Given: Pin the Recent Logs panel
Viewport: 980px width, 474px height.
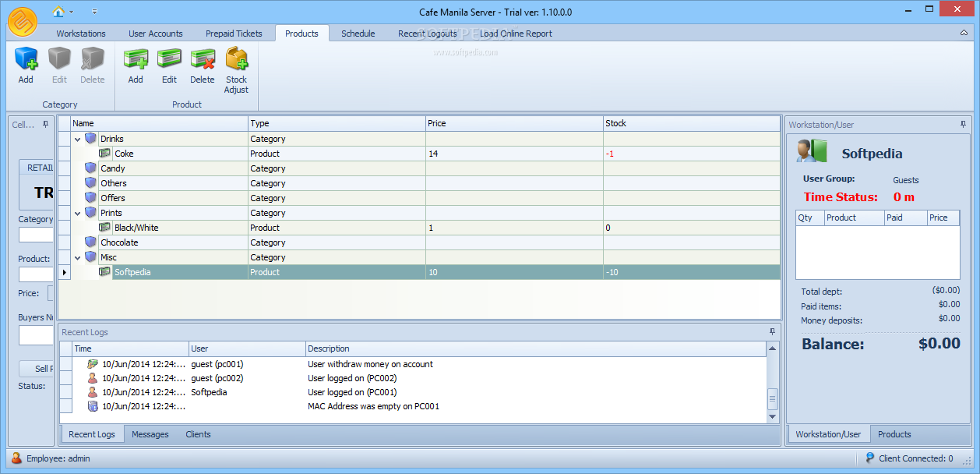Looking at the screenshot, I should click(772, 331).
